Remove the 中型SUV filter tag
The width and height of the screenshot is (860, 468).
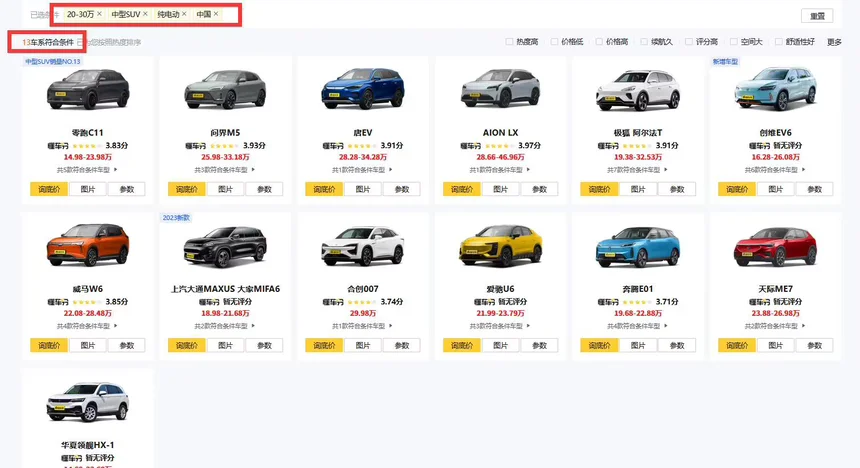pos(145,14)
